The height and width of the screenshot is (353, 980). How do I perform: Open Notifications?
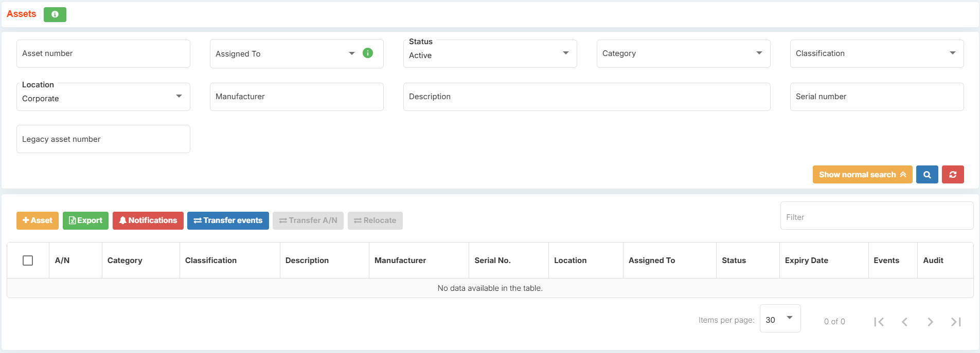point(148,220)
